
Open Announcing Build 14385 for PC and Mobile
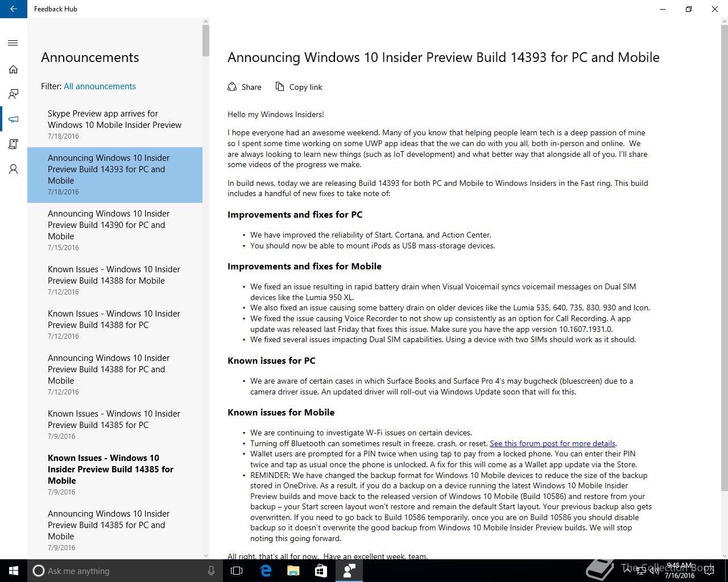(x=115, y=530)
